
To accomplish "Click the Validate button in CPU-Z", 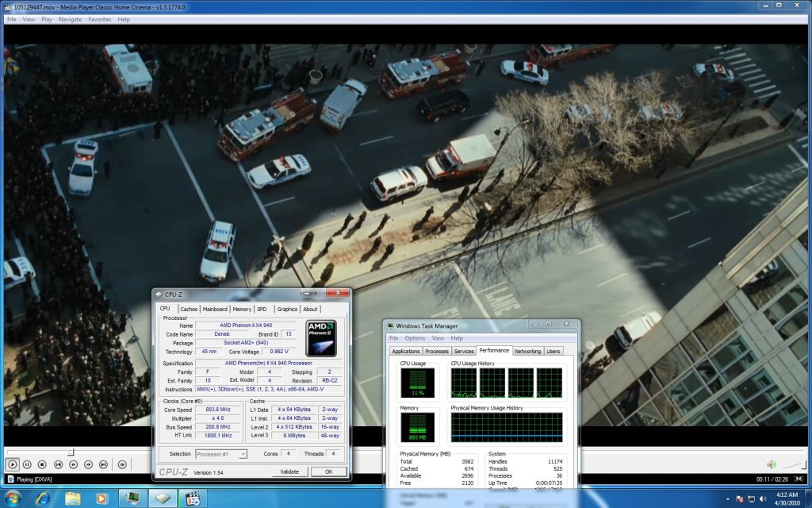I will pos(289,471).
